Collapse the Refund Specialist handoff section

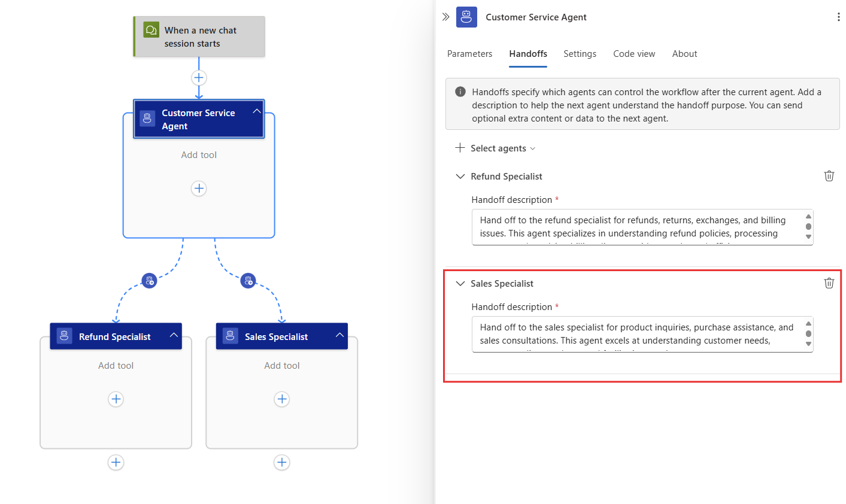click(460, 176)
